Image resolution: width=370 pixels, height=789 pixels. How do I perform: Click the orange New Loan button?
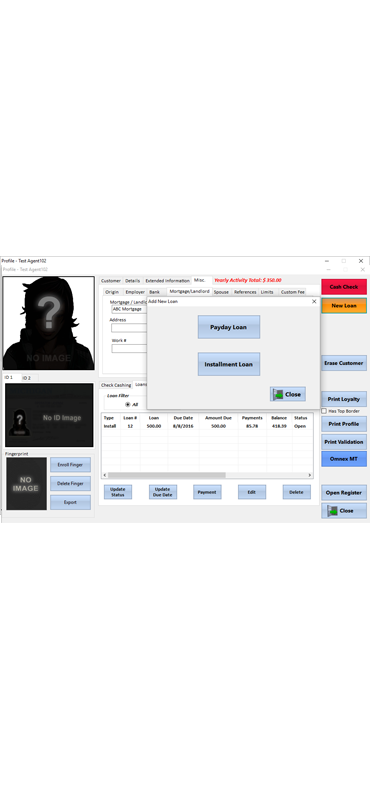click(x=344, y=305)
